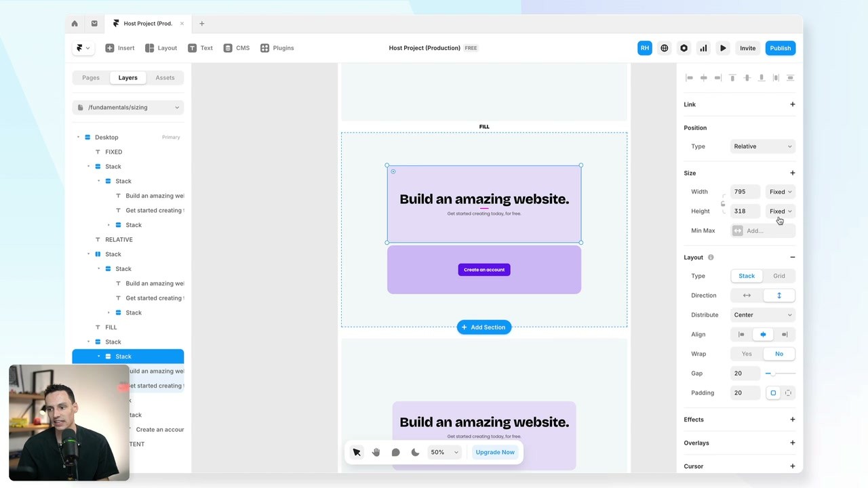Select the Text tool
The height and width of the screenshot is (488, 868).
200,48
